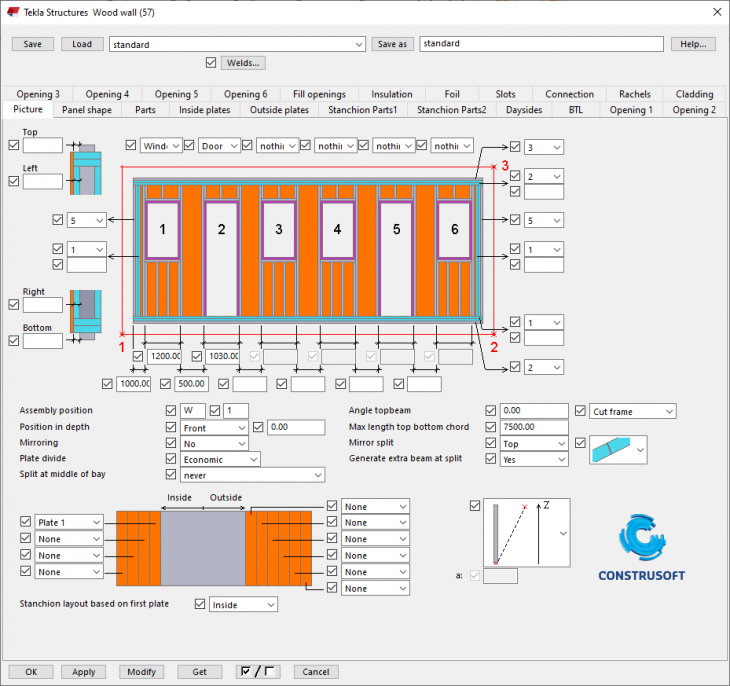The width and height of the screenshot is (730, 686).
Task: Open the Cut frame dropdown
Action: pos(632,411)
